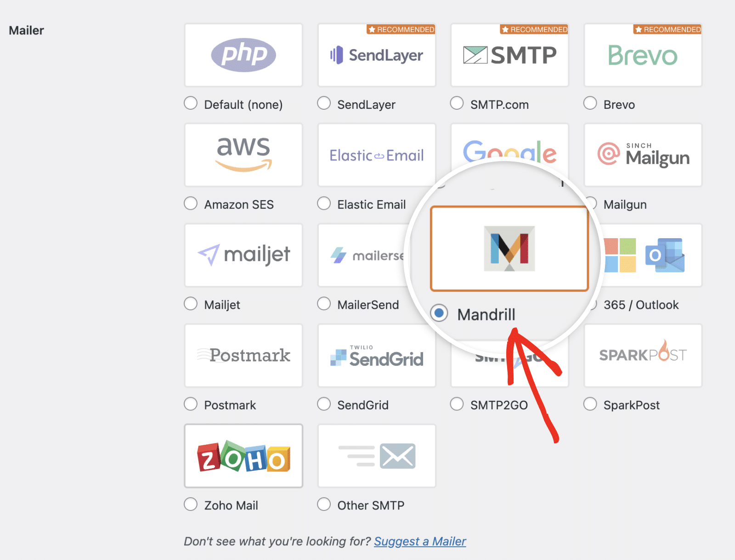Image resolution: width=735 pixels, height=560 pixels.
Task: Click the Recommended badge on Brevo
Action: pyautogui.click(x=667, y=29)
